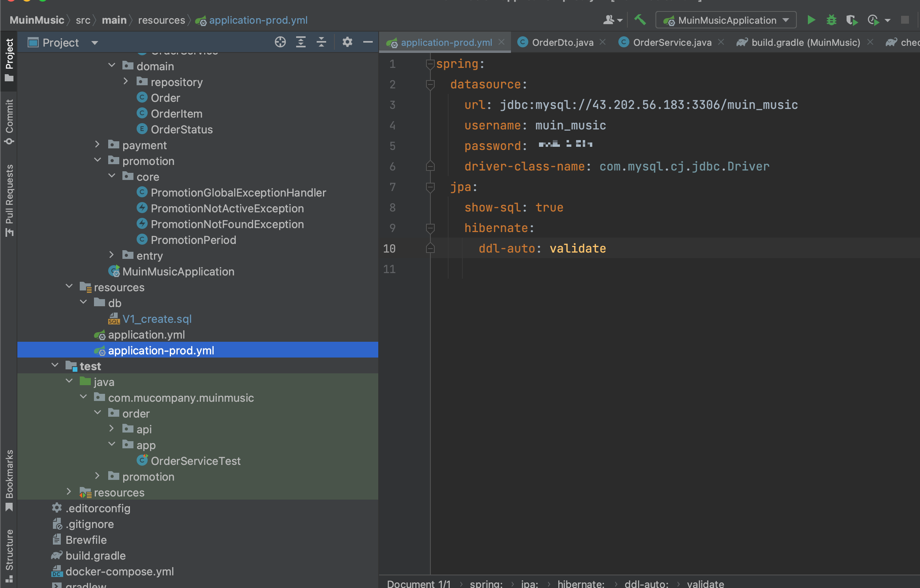Open MuinMusicApplication run configuration dropdown

[726, 20]
